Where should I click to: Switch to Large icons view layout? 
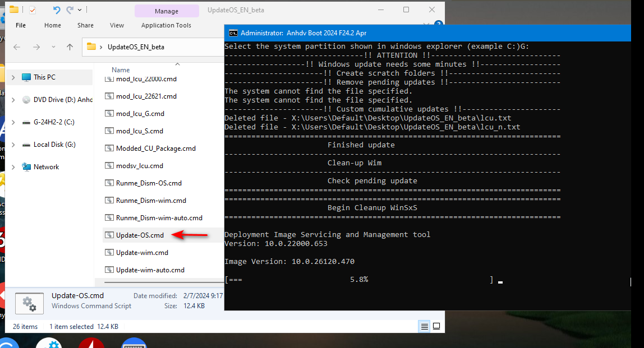click(x=436, y=326)
